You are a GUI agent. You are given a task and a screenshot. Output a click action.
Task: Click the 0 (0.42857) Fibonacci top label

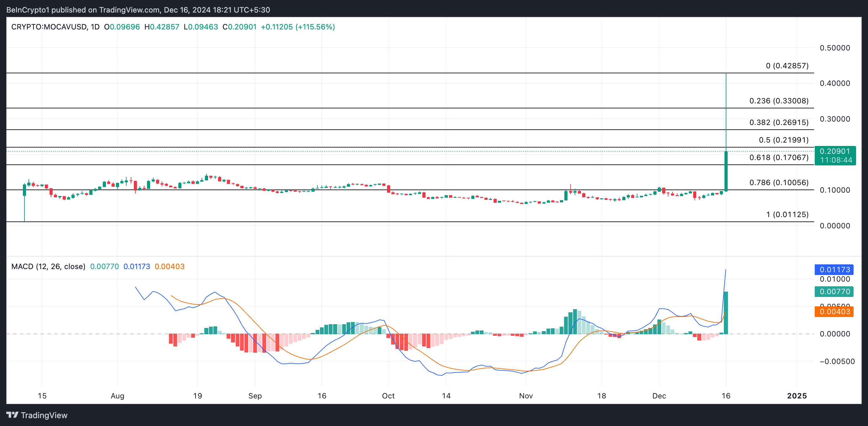787,66
